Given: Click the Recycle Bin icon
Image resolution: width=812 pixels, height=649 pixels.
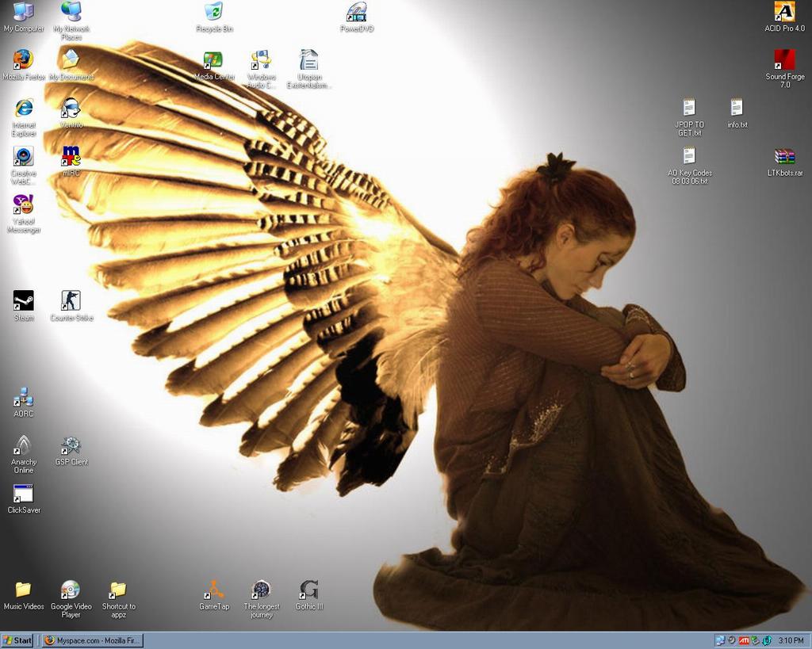Looking at the screenshot, I should pyautogui.click(x=213, y=12).
